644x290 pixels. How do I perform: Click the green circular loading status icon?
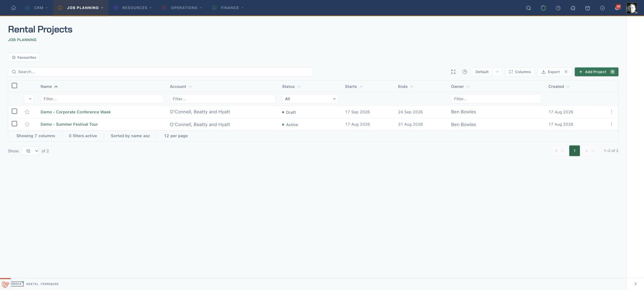pyautogui.click(x=543, y=8)
